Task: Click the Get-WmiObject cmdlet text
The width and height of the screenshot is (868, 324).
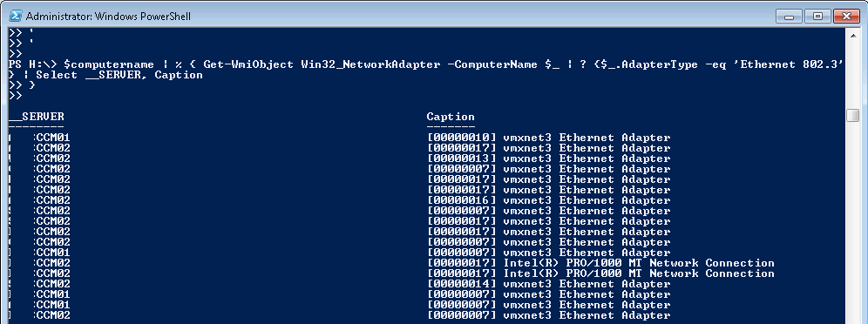Action: (x=248, y=64)
